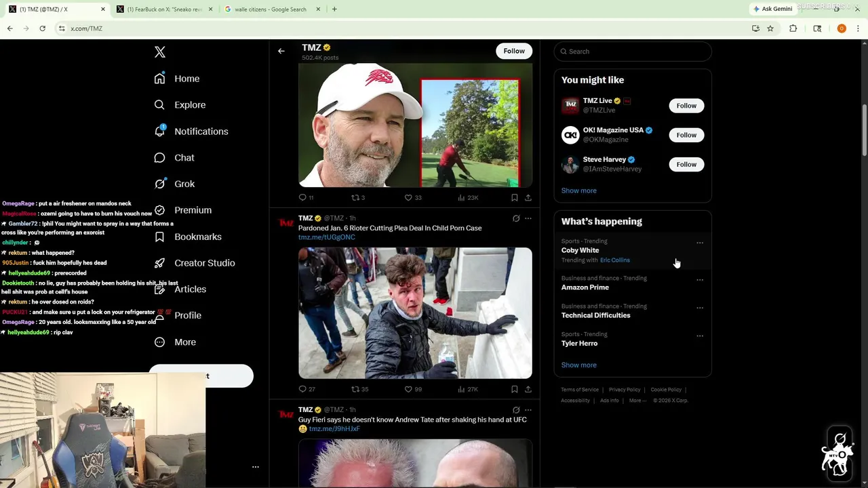The width and height of the screenshot is (868, 488).
Task: Open the Jan. 6 rioter post image
Action: (415, 312)
